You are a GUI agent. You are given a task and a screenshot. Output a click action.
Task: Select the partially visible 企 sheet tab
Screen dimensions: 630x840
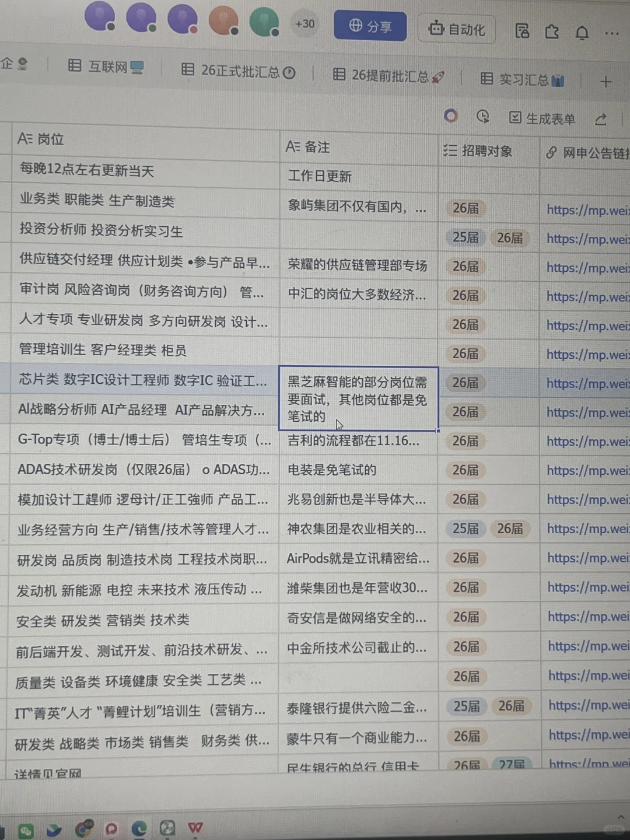15,63
